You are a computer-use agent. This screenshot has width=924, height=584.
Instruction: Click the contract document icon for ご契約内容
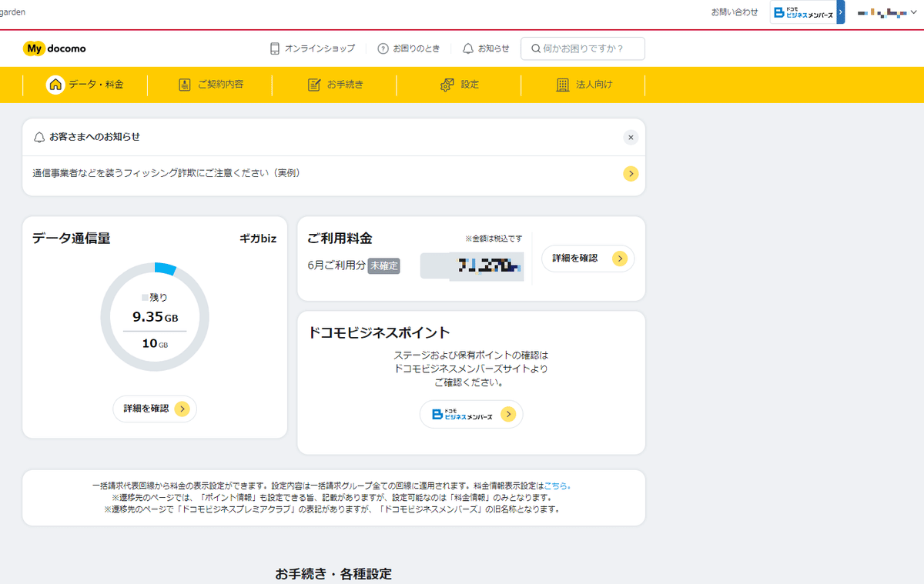click(x=184, y=85)
